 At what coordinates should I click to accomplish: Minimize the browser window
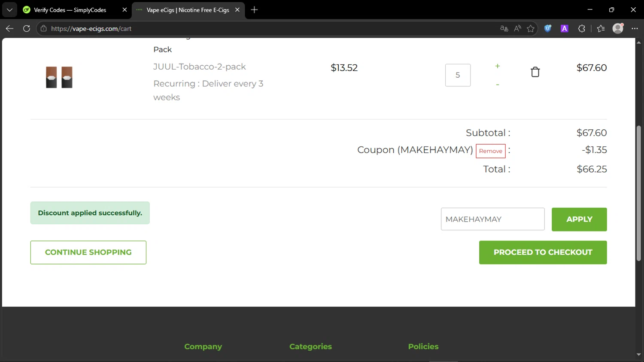tap(590, 9)
